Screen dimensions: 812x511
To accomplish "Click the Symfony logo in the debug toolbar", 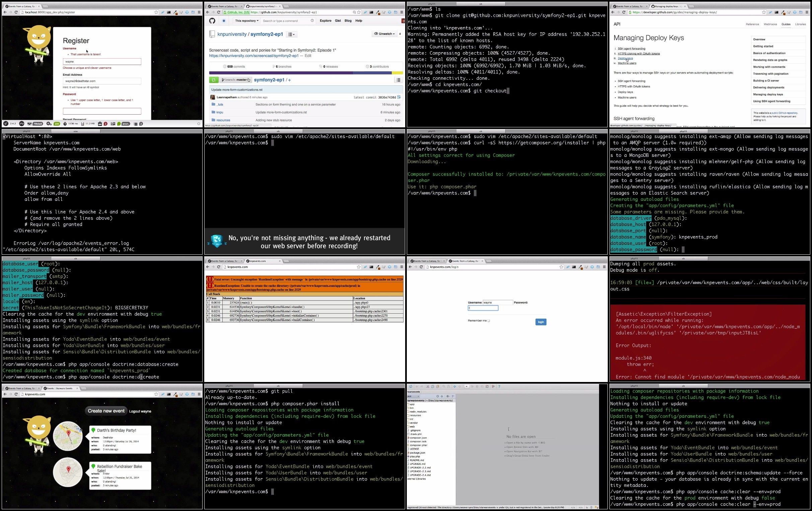I will point(6,124).
